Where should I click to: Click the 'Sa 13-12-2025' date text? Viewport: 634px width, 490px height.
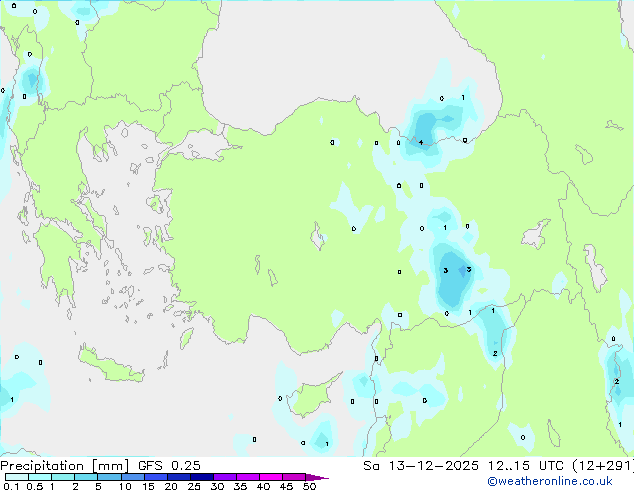(421, 466)
